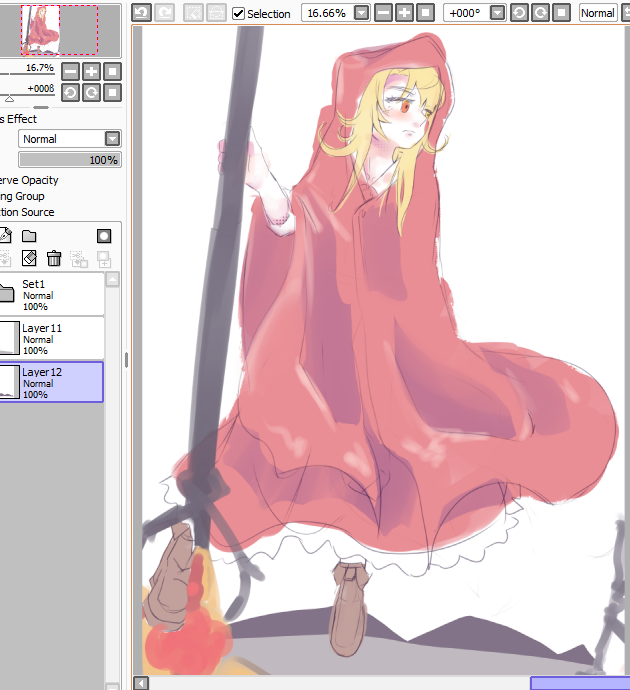The width and height of the screenshot is (630, 690).
Task: Open the rotation angle dropdown arrow
Action: click(497, 13)
